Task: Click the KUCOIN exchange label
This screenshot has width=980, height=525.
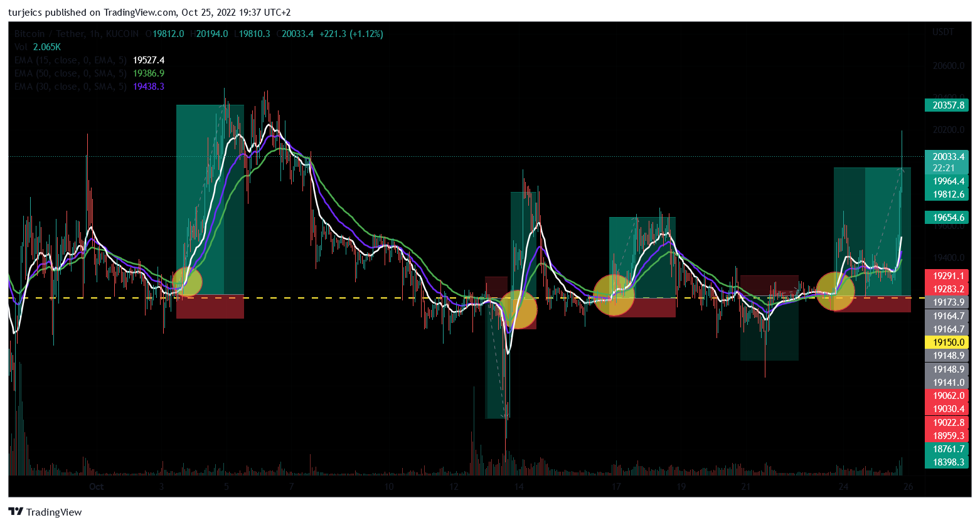Action: [x=122, y=34]
